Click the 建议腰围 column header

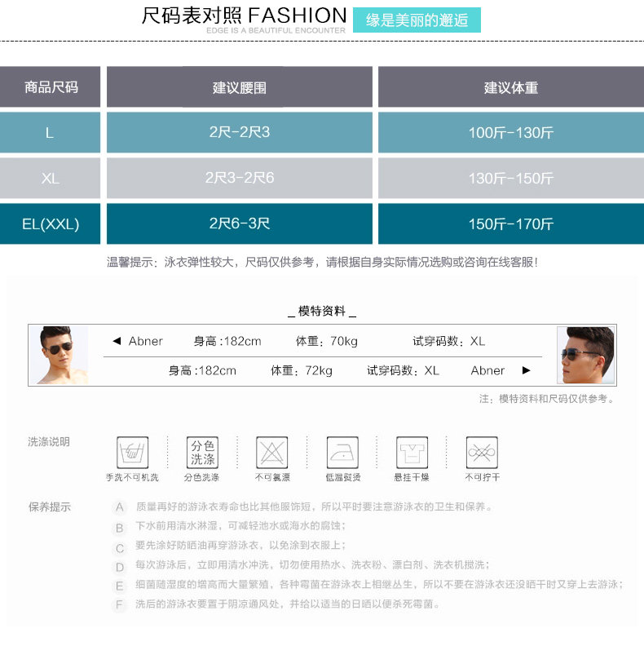pyautogui.click(x=240, y=87)
